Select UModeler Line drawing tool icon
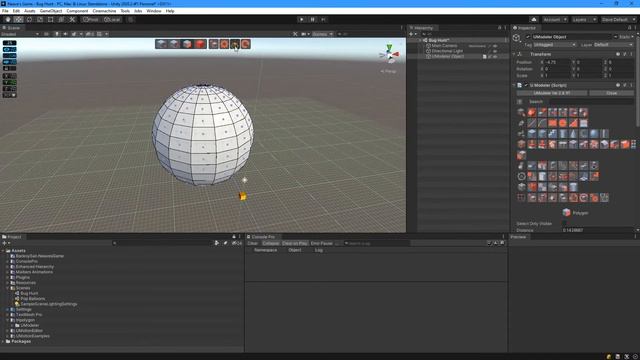Screen dimensions: 640x360 point(532,123)
